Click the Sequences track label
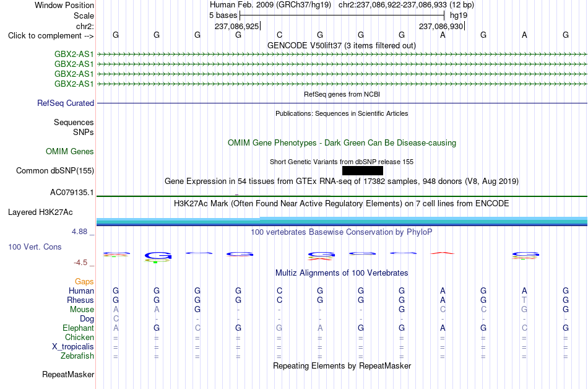The height and width of the screenshot is (389, 588). (x=74, y=122)
